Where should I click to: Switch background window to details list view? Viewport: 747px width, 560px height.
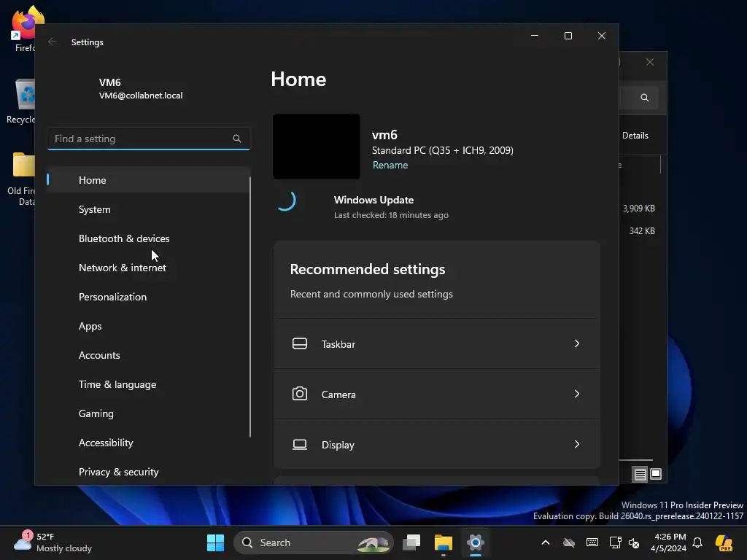point(640,474)
